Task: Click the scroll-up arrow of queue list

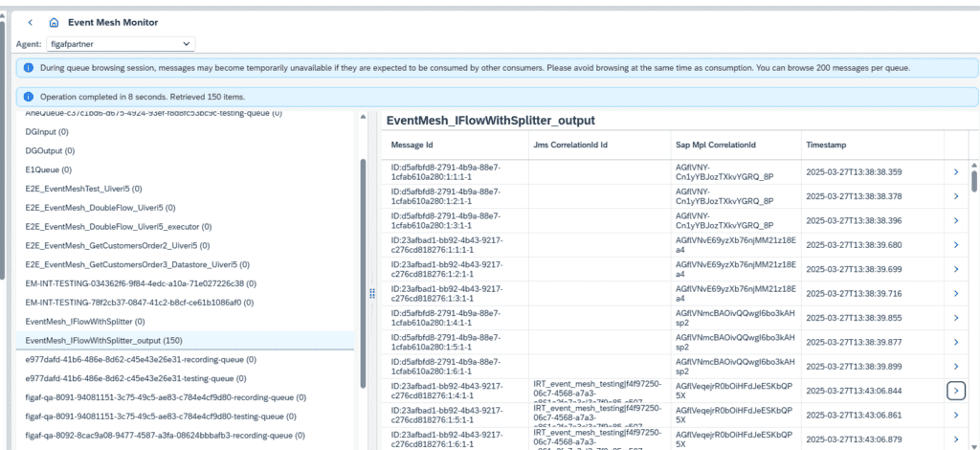Action: pyautogui.click(x=363, y=117)
